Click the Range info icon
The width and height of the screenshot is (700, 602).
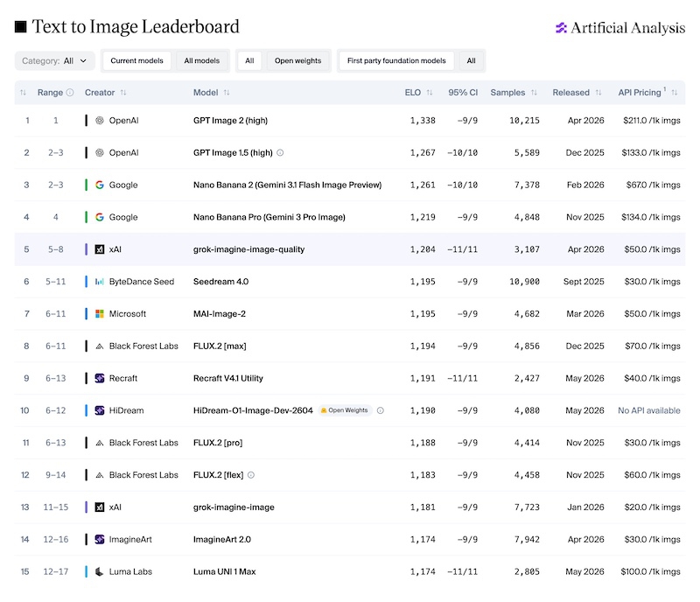click(x=70, y=93)
